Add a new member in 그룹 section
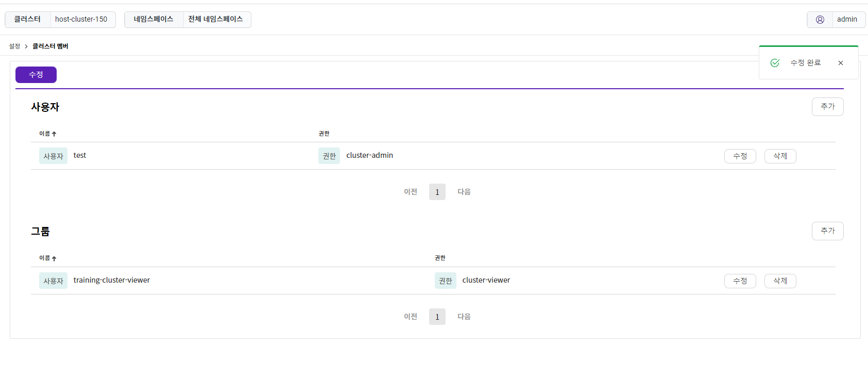This screenshot has width=868, height=377. click(x=827, y=231)
